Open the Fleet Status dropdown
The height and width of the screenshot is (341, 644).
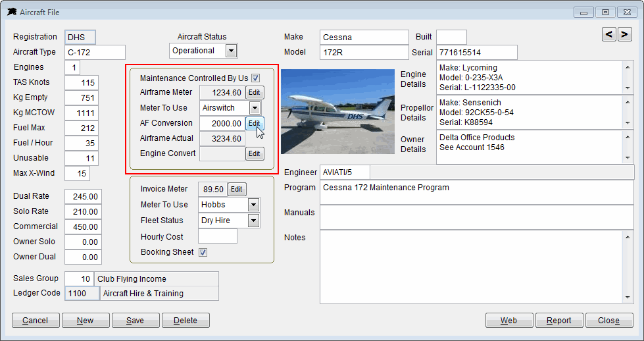tap(253, 221)
